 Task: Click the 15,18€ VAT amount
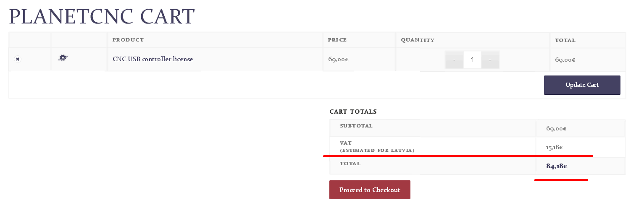coord(554,147)
